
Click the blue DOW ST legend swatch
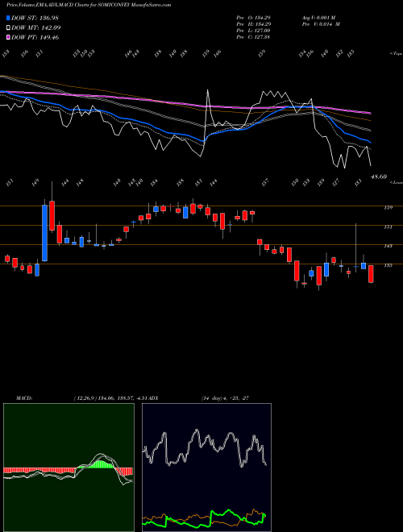pyautogui.click(x=8, y=18)
